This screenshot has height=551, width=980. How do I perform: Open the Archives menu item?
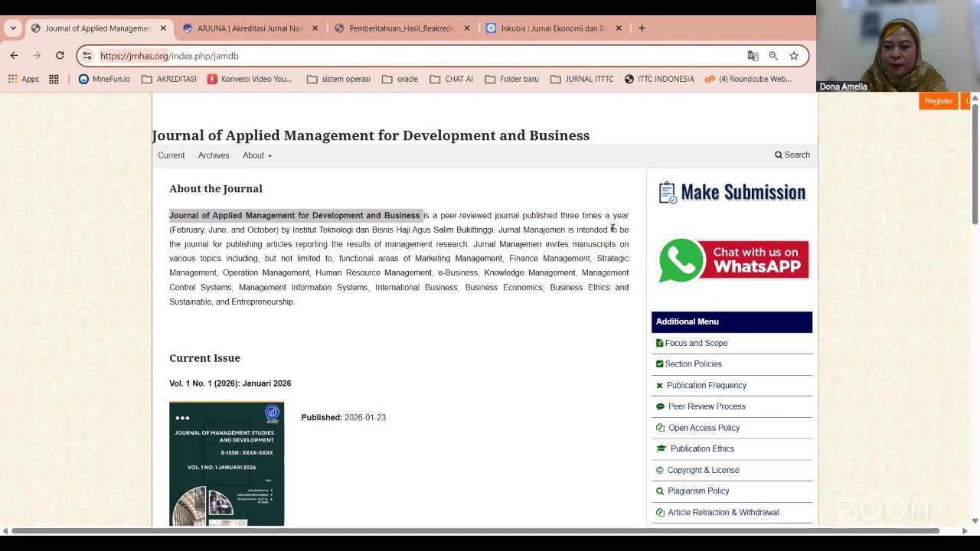click(214, 155)
